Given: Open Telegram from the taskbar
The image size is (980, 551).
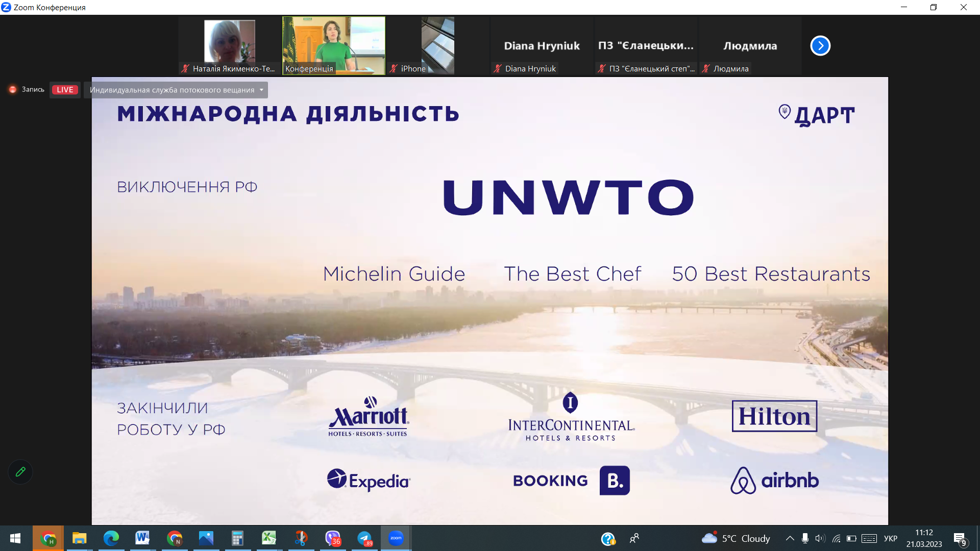Looking at the screenshot, I should 364,538.
